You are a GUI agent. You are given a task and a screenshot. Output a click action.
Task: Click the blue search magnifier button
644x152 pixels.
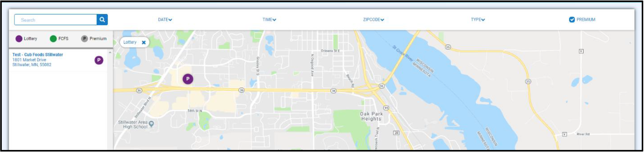[x=102, y=20]
